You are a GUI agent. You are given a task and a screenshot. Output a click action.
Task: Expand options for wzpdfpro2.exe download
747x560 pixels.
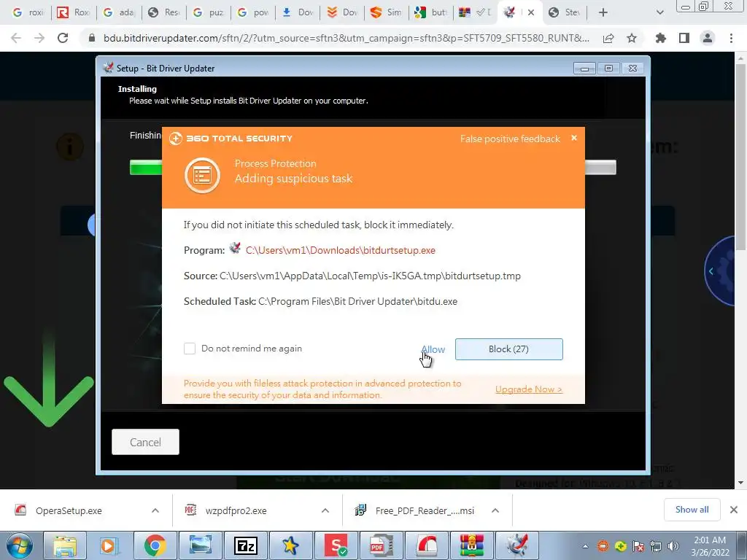coord(325,510)
